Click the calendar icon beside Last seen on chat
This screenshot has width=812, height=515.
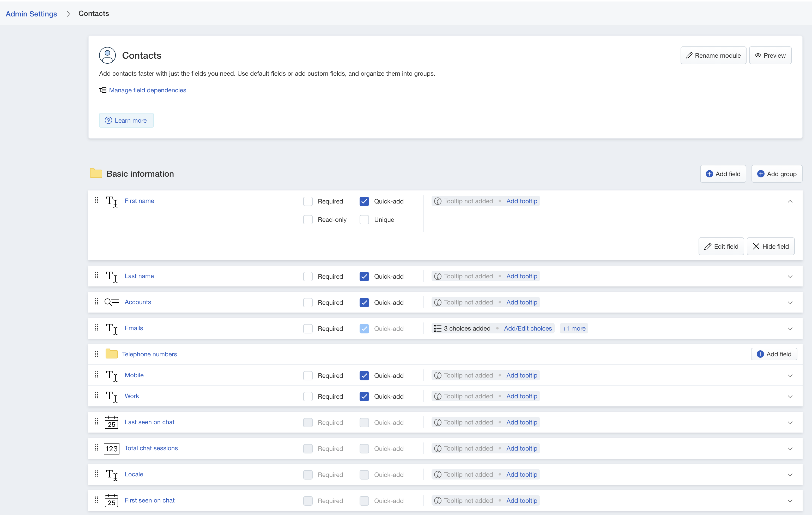pos(111,422)
